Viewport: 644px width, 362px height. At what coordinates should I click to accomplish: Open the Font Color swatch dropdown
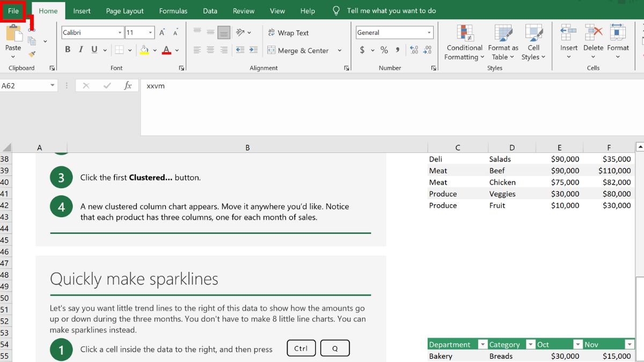pos(177,50)
